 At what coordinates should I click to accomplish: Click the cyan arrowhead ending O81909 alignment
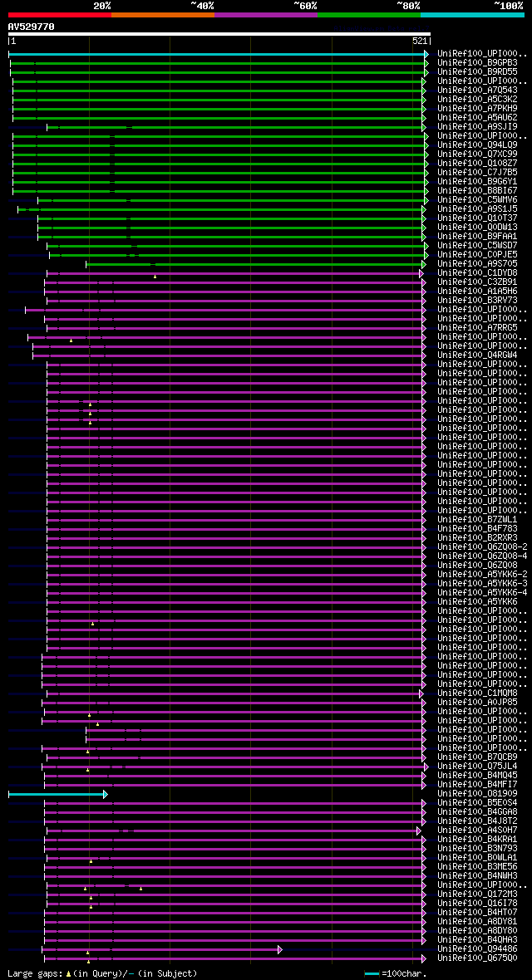(x=106, y=794)
